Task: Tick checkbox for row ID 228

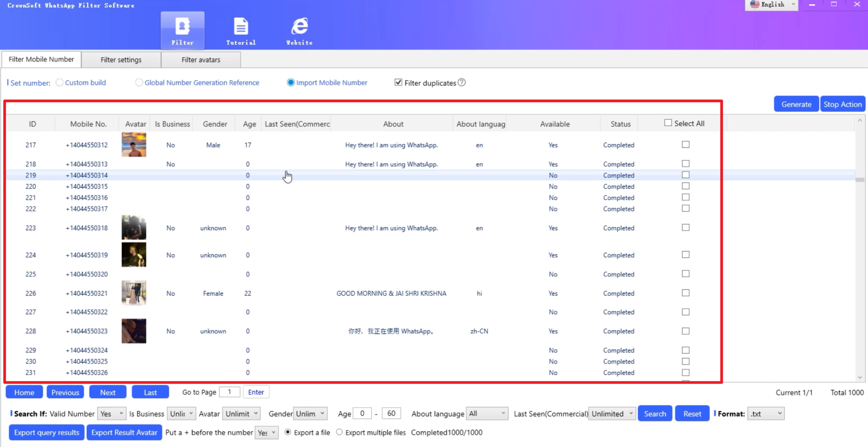Action: (686, 331)
